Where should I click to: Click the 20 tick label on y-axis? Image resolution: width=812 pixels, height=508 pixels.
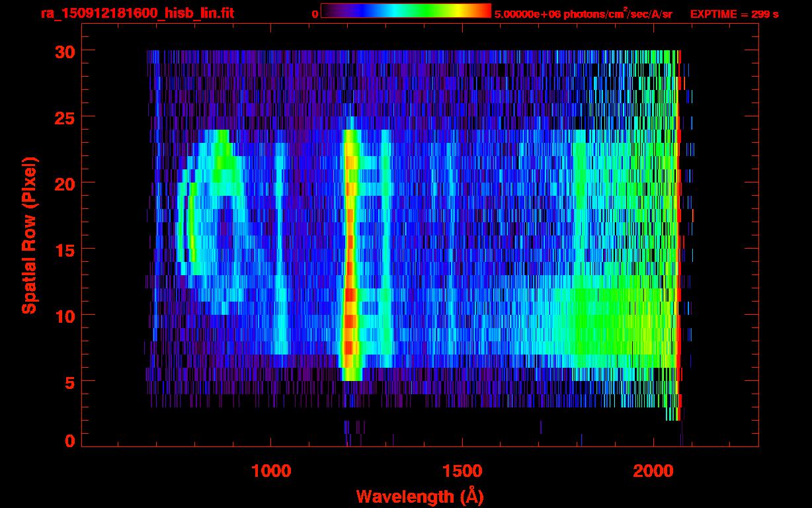point(63,183)
